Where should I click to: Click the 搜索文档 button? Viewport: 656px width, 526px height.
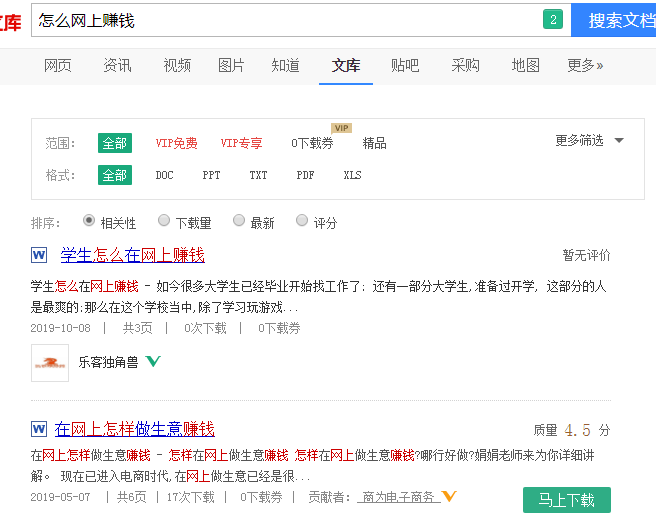[613, 20]
